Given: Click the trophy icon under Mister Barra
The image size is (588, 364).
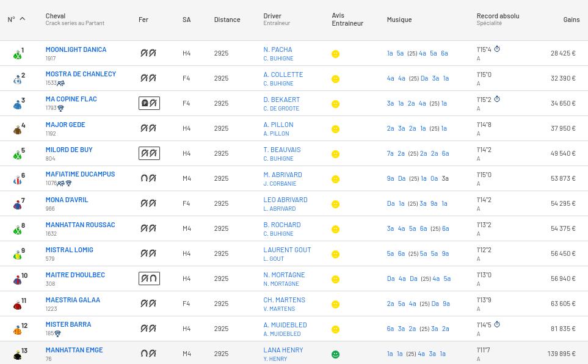Looking at the screenshot, I should coord(58,334).
